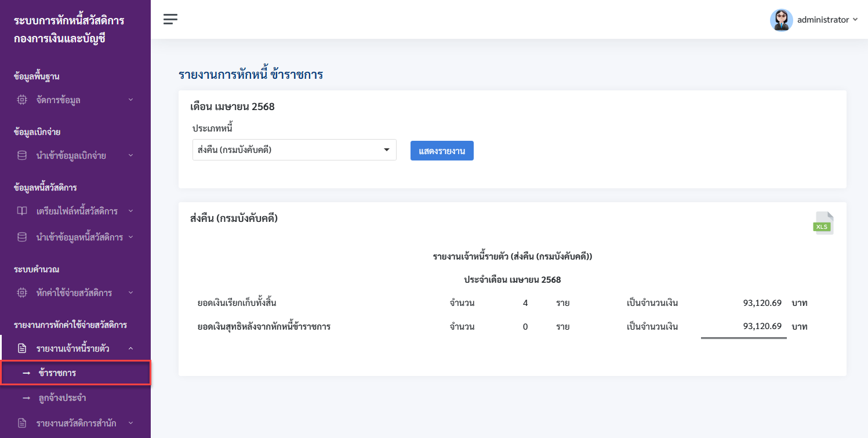
Task: Click the ส่งคืน (กรมบังคับคดี) card heading
Action: tap(234, 219)
